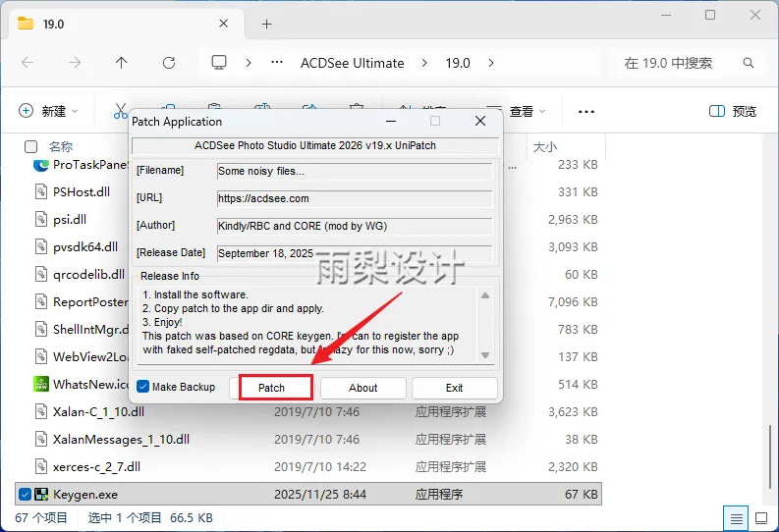Click the Author field in patch dialog
This screenshot has width=779, height=532.
[355, 226]
